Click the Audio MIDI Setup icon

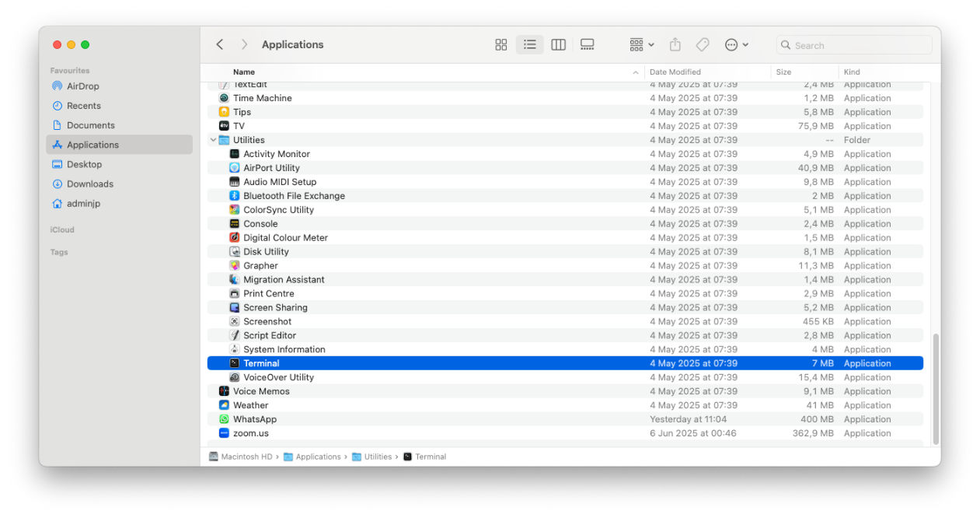[235, 182]
